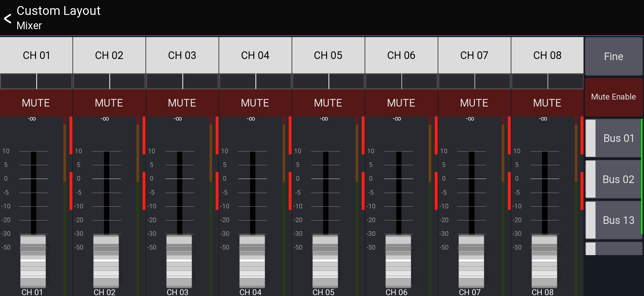The width and height of the screenshot is (644, 296).
Task: Select the CH 04 channel header
Action: (255, 55)
